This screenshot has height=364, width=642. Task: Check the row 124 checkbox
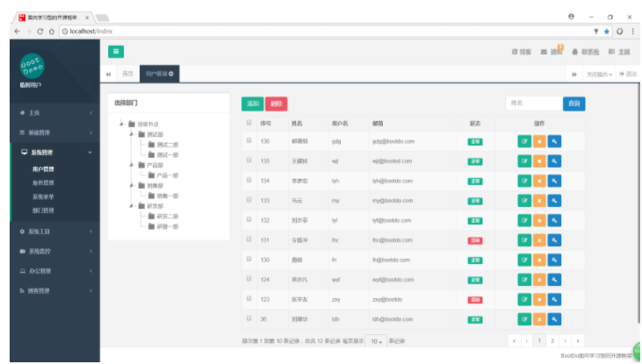(x=249, y=279)
